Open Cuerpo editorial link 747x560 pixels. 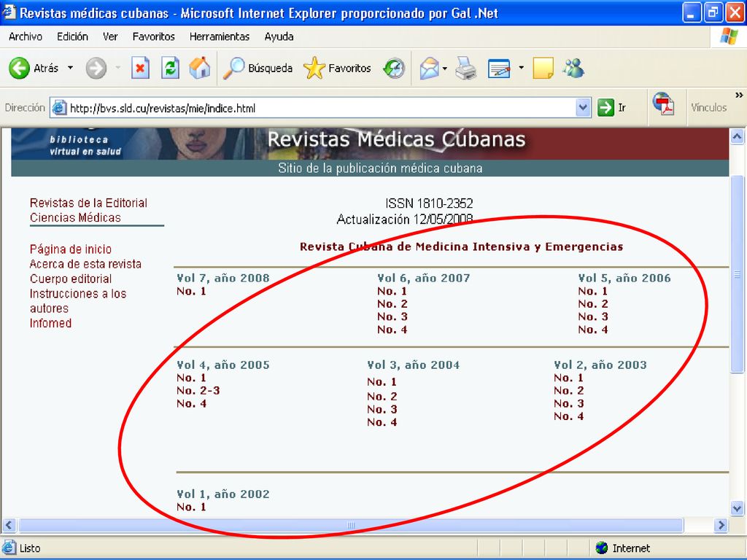71,279
